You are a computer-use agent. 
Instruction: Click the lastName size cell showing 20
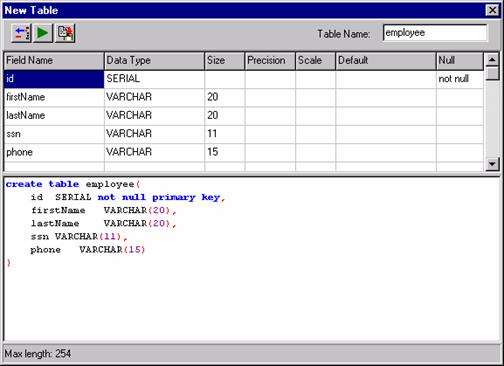[225, 116]
